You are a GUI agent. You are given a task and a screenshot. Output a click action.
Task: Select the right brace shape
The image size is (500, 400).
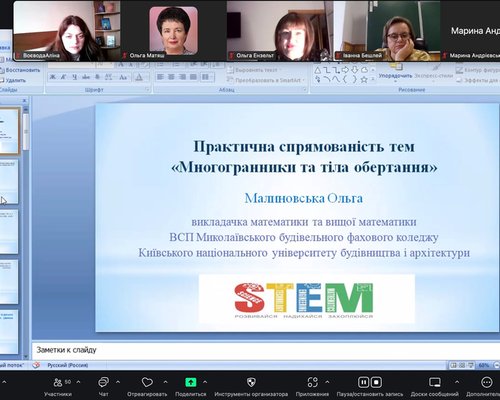coord(355,80)
